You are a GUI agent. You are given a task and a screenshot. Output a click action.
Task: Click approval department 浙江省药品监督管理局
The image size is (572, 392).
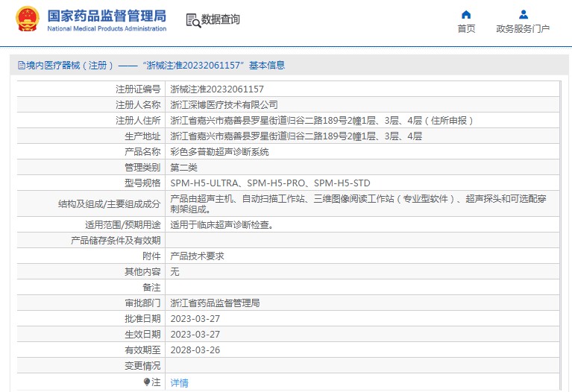[215, 303]
